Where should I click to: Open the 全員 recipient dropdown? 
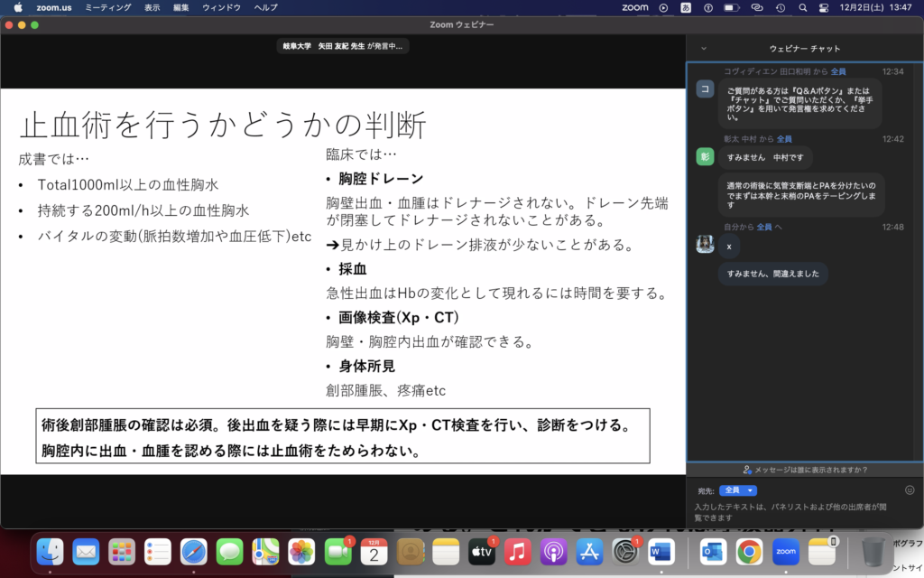737,490
